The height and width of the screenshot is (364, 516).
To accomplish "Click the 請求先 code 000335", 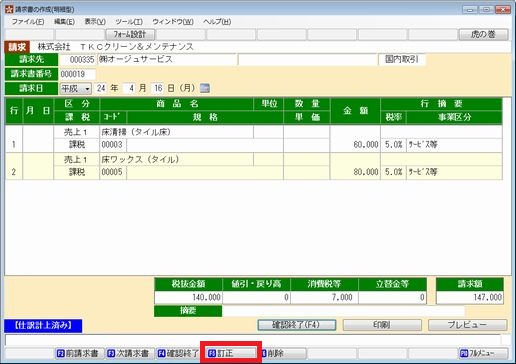I will [77, 60].
